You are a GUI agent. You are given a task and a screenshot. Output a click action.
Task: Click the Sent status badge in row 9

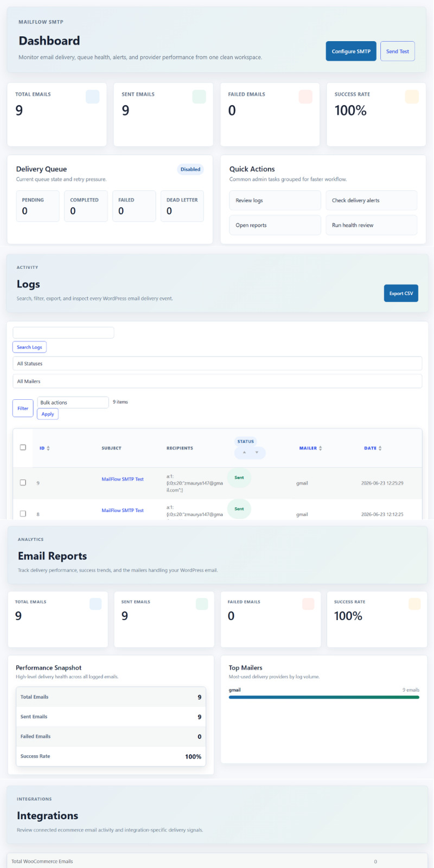[x=239, y=477]
